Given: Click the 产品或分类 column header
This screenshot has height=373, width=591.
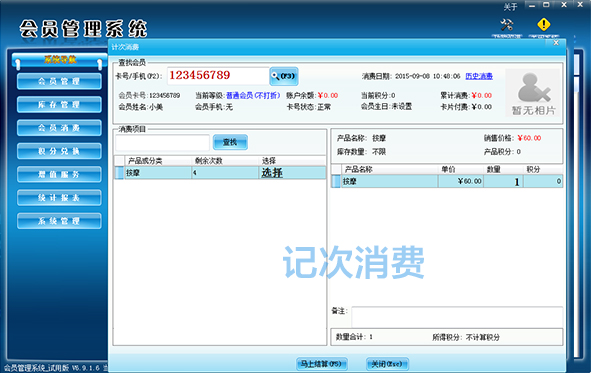Looking at the screenshot, I should coord(158,161).
